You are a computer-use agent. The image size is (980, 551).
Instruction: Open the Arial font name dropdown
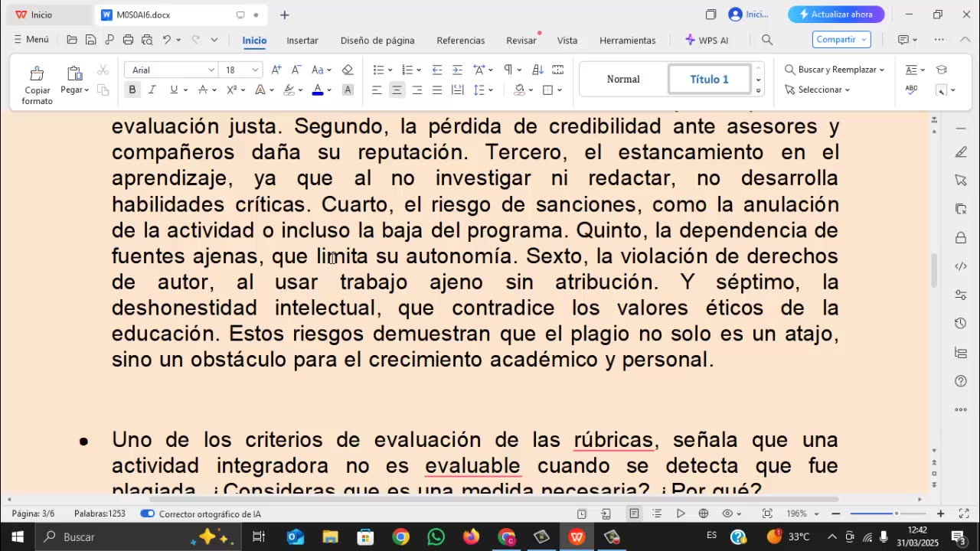pyautogui.click(x=211, y=70)
